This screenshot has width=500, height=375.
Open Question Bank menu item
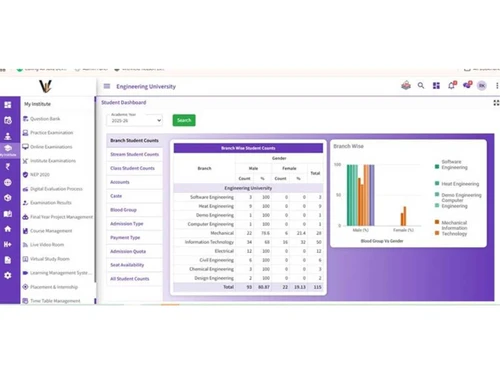[42, 119]
